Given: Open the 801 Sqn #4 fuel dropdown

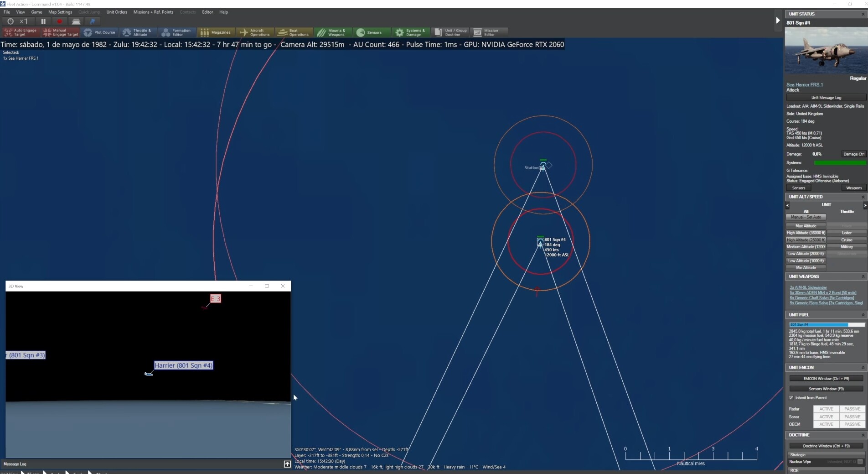Looking at the screenshot, I should click(x=826, y=324).
